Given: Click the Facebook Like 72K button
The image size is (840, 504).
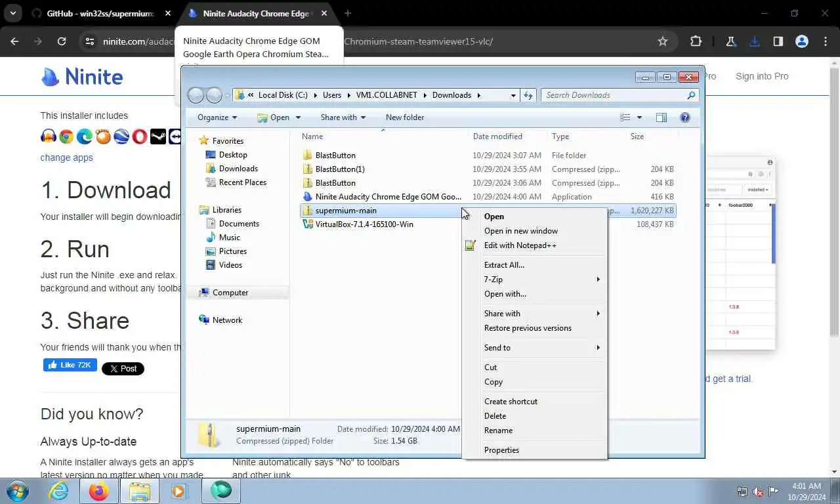Looking at the screenshot, I should (x=70, y=365).
